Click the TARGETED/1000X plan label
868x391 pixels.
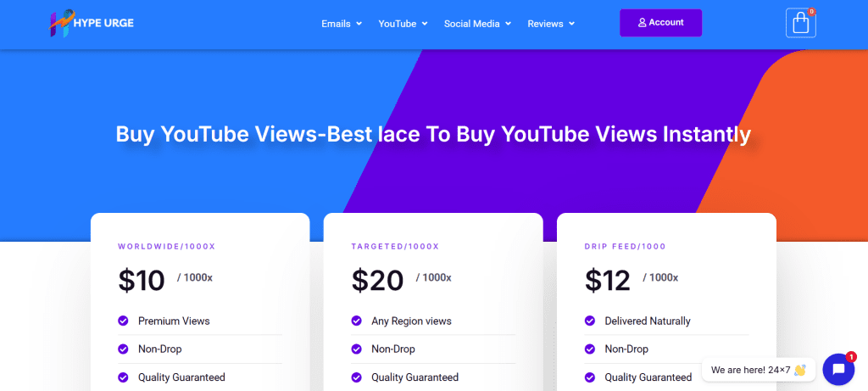395,247
